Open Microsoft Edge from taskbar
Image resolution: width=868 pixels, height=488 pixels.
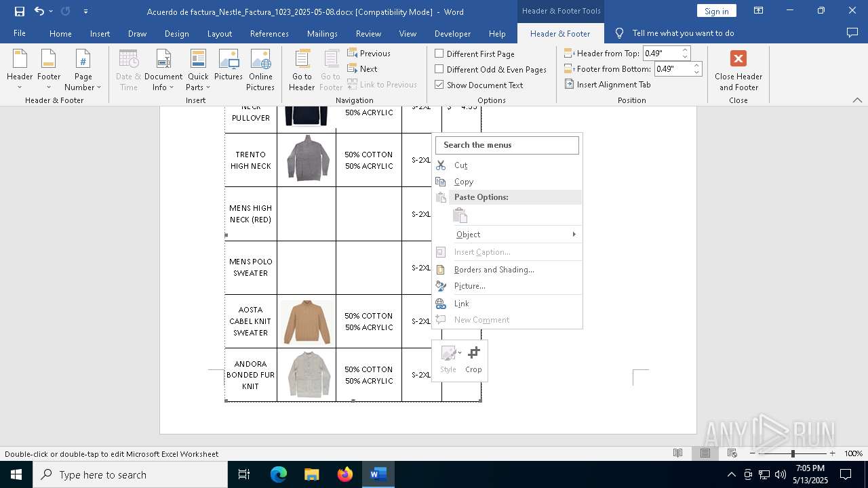point(279,474)
